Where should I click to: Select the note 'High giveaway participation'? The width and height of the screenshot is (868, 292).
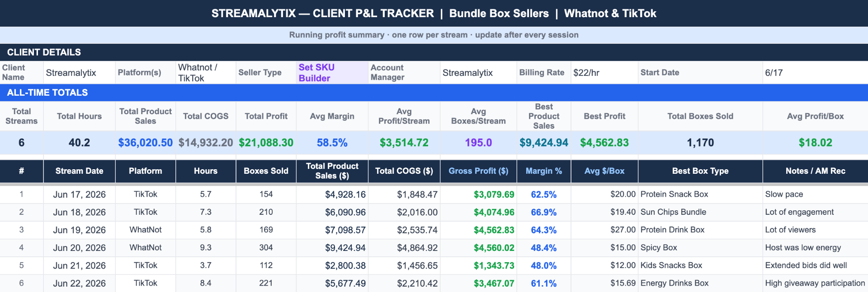click(x=815, y=283)
